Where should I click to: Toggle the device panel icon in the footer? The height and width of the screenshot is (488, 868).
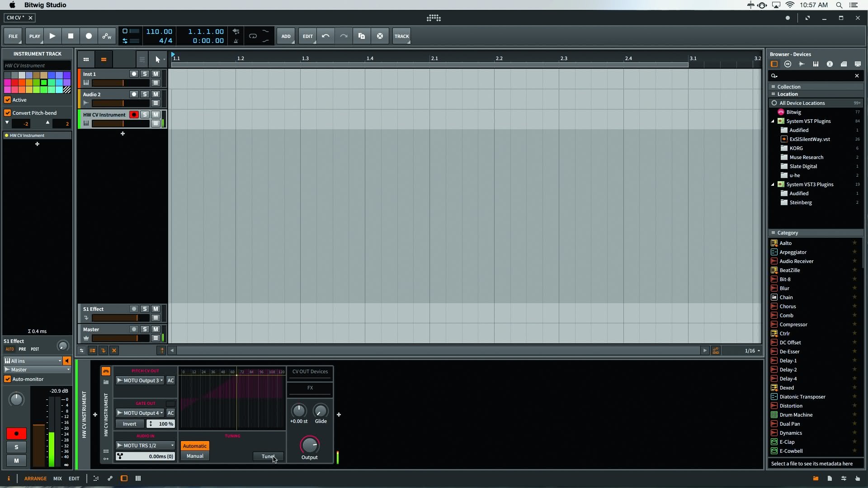point(124,478)
